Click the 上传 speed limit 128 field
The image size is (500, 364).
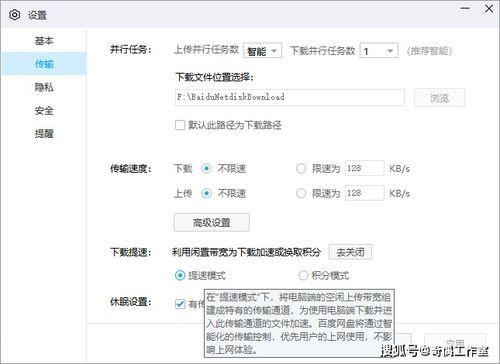point(364,193)
